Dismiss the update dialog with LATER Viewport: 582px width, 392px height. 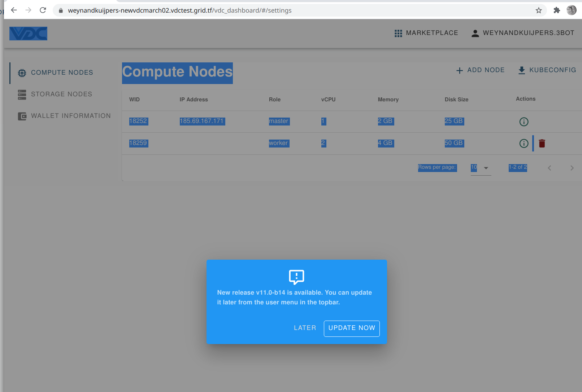click(x=305, y=328)
